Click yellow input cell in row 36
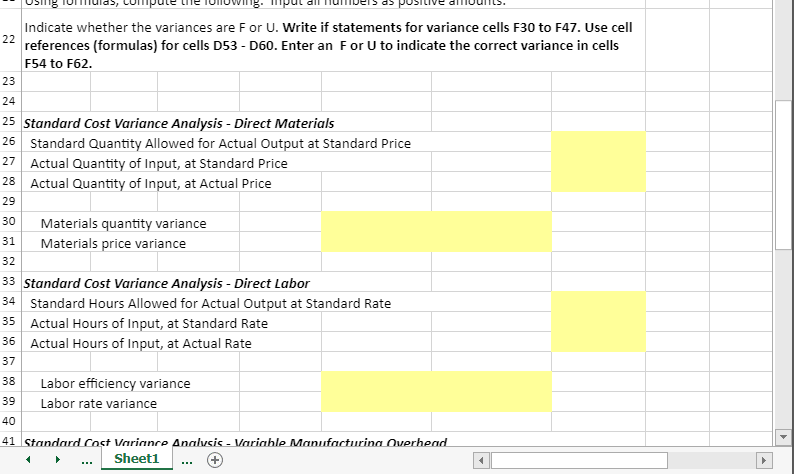Image resolution: width=794 pixels, height=474 pixels. (x=599, y=342)
